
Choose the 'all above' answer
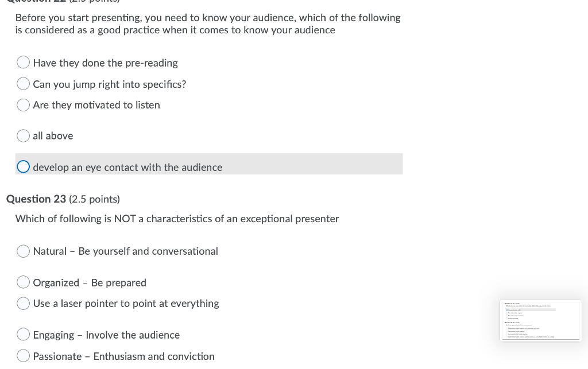pyautogui.click(x=23, y=135)
